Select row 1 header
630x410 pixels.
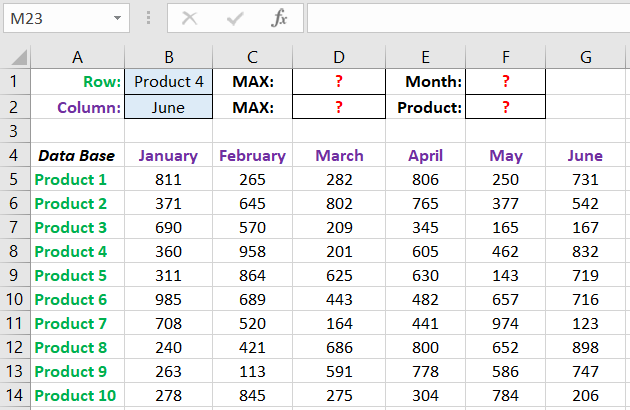coord(15,82)
